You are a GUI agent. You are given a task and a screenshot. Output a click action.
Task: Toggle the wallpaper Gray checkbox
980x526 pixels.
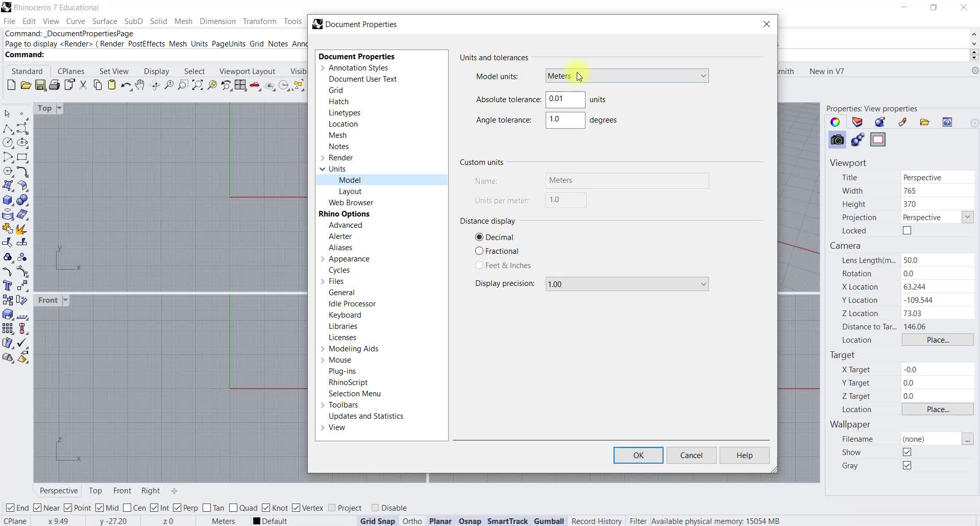coord(907,466)
